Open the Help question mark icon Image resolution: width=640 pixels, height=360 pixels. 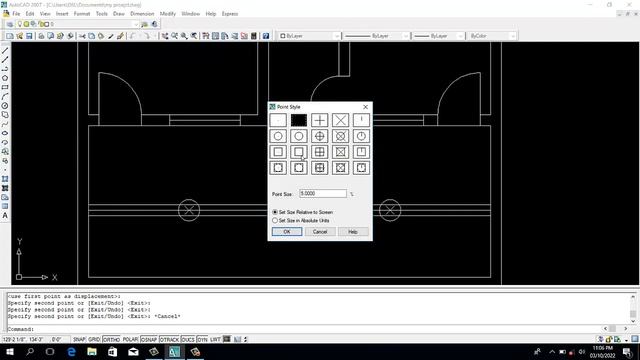coord(266,36)
